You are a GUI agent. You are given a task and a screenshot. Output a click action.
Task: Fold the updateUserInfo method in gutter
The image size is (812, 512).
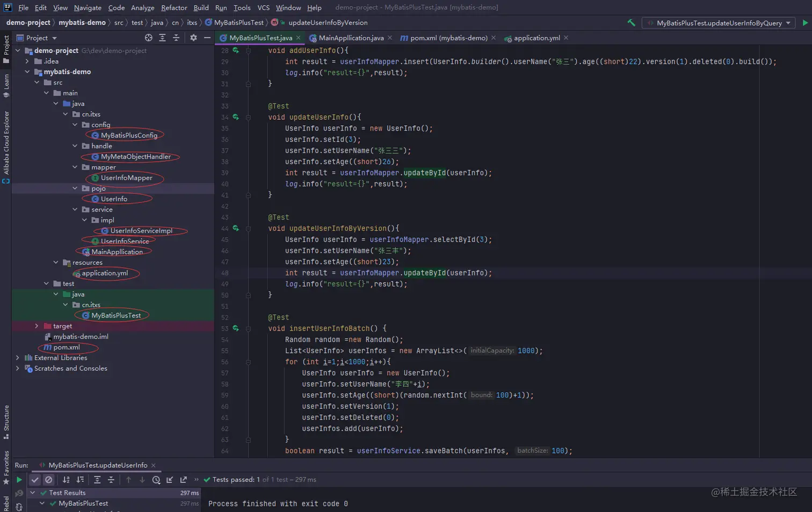(248, 117)
